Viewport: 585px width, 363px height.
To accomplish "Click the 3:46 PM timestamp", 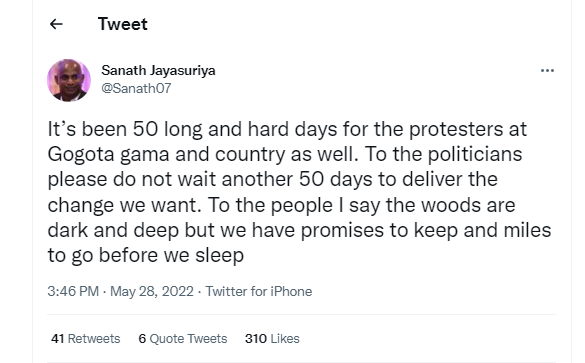I will [x=73, y=291].
